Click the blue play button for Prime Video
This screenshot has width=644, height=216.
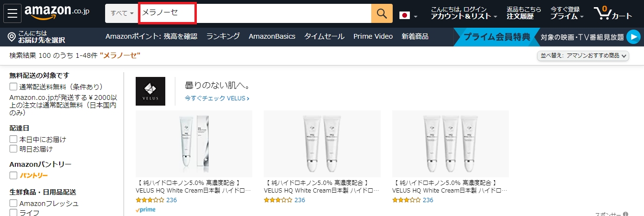pos(633,37)
